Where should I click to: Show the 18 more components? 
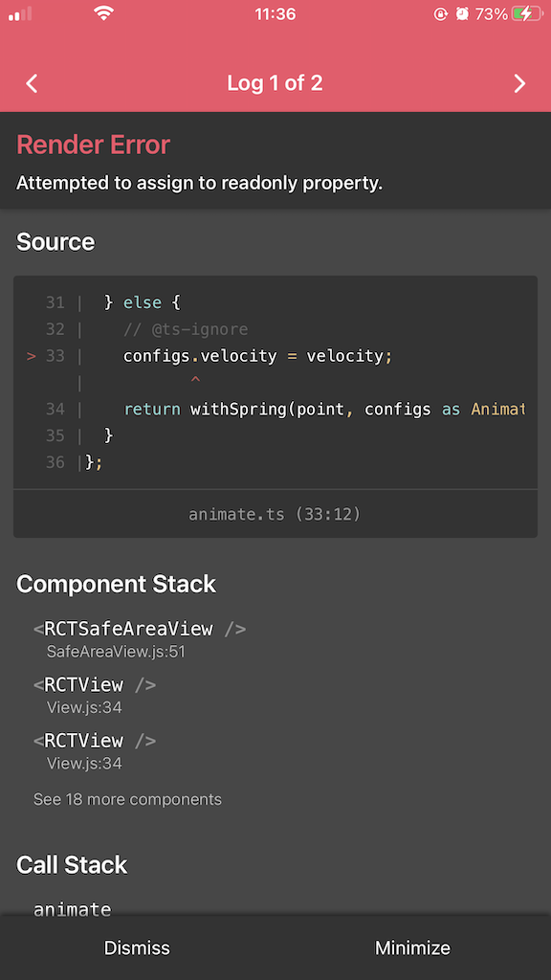(x=127, y=798)
